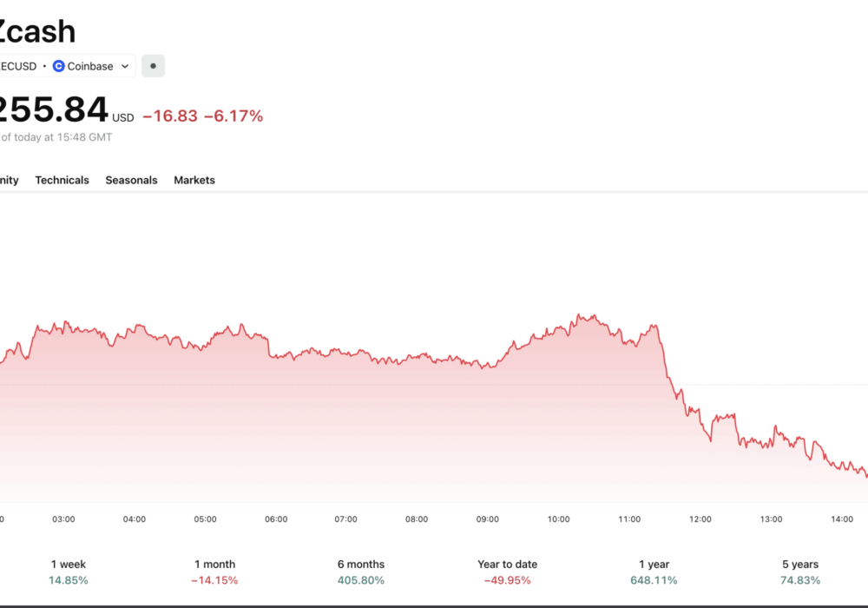The image size is (868, 608).
Task: Expand the Coinbase exchange dropdown chevron
Action: click(125, 66)
